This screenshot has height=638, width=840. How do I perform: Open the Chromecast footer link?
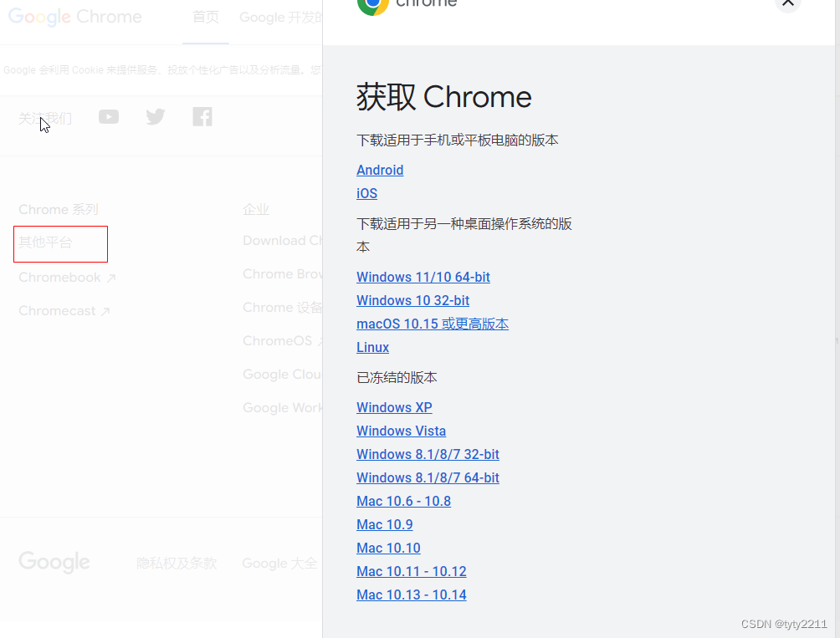(64, 311)
